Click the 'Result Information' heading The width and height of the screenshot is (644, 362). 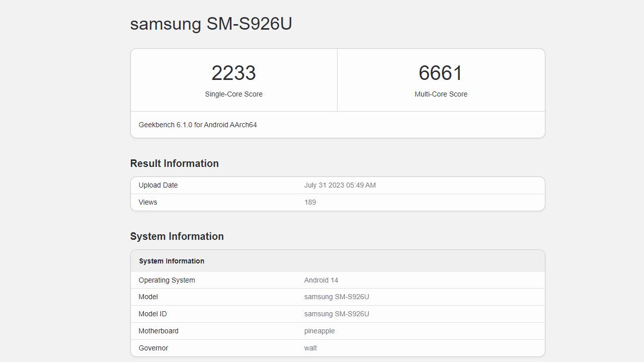pos(174,163)
